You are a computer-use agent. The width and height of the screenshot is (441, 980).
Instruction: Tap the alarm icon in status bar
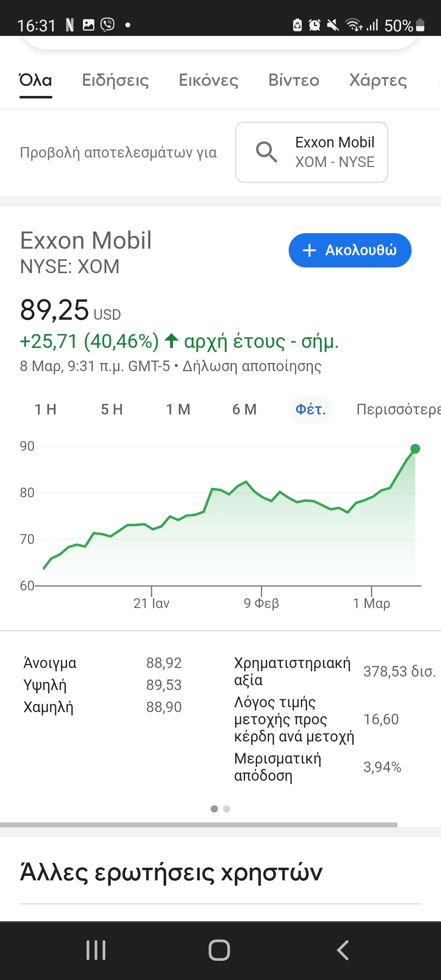[314, 25]
